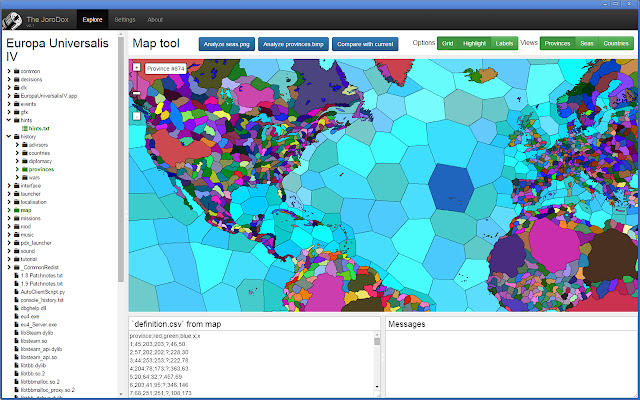Click the AutoClientScript.py file icon

17,291
